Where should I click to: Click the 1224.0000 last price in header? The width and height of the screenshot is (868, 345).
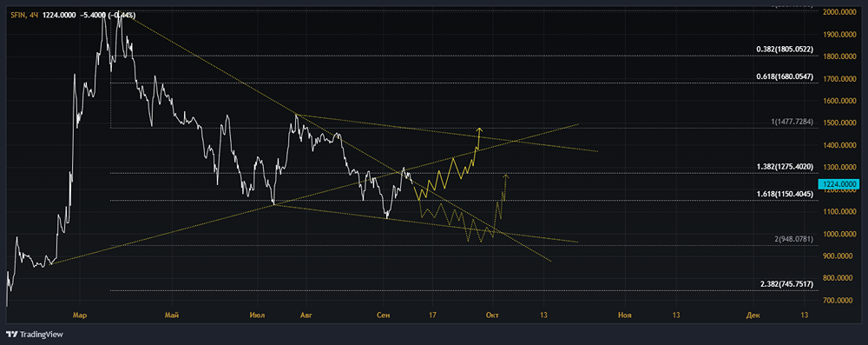coord(60,15)
